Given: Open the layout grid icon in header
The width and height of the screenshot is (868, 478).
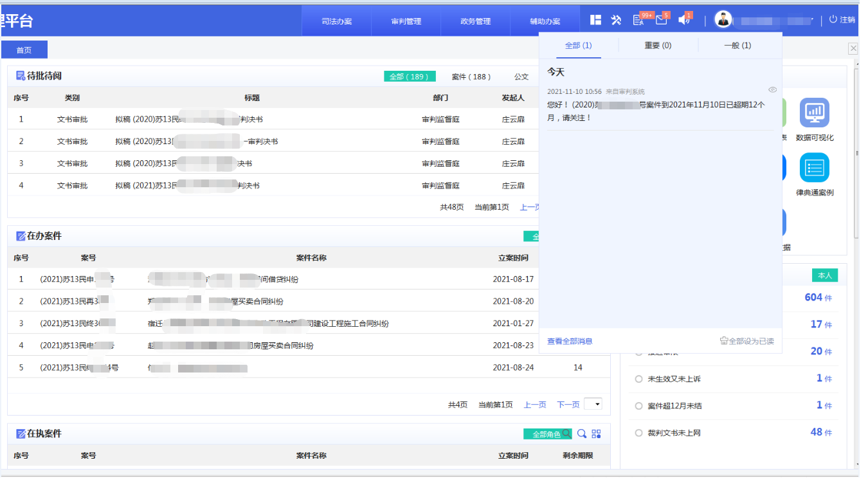Looking at the screenshot, I should [596, 20].
